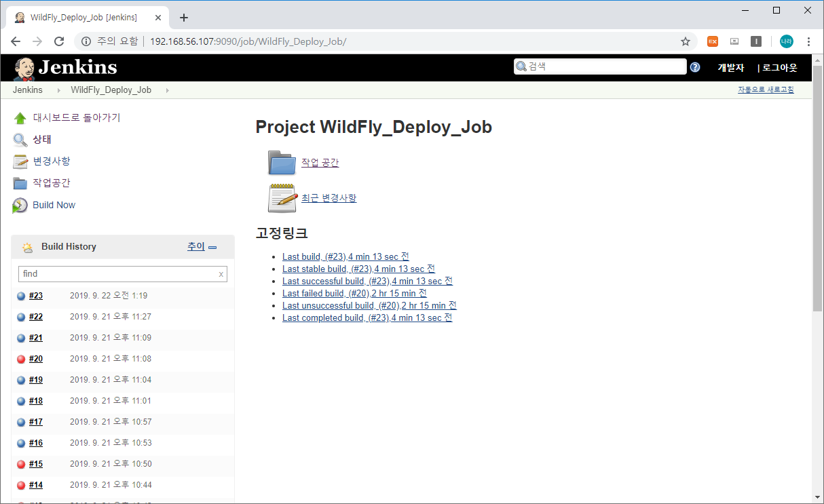
Task: Click the 로그아웃 logout link
Action: point(779,68)
